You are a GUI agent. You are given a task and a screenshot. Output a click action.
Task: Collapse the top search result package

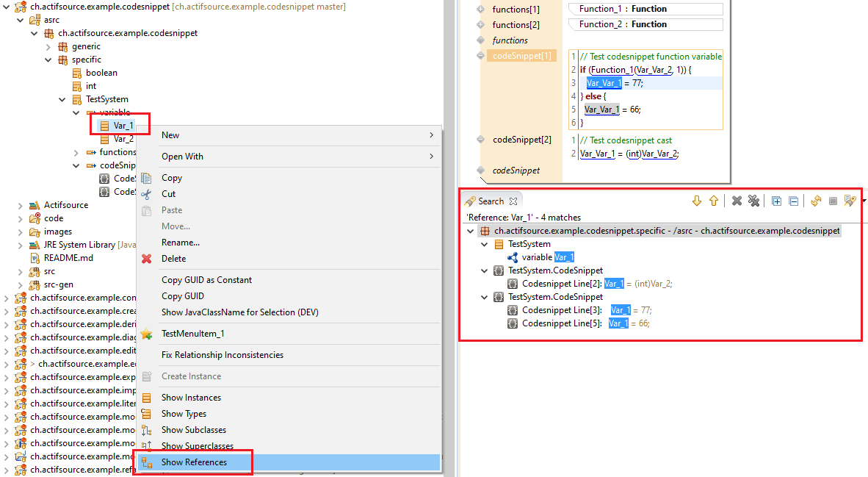tap(471, 231)
